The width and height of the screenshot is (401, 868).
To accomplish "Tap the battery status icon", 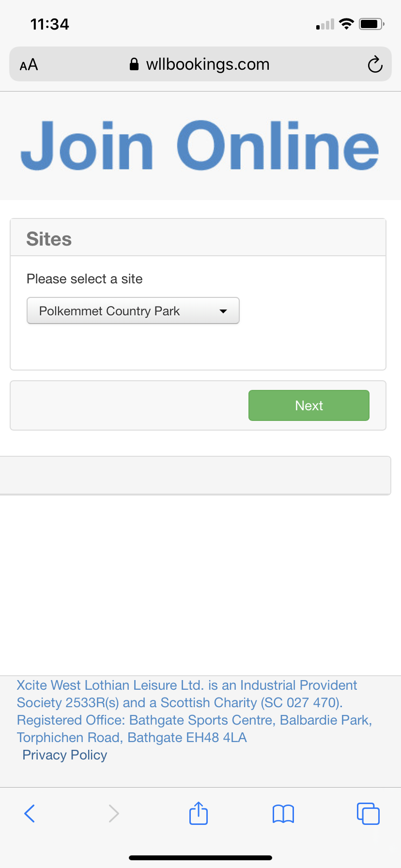I will point(371,24).
